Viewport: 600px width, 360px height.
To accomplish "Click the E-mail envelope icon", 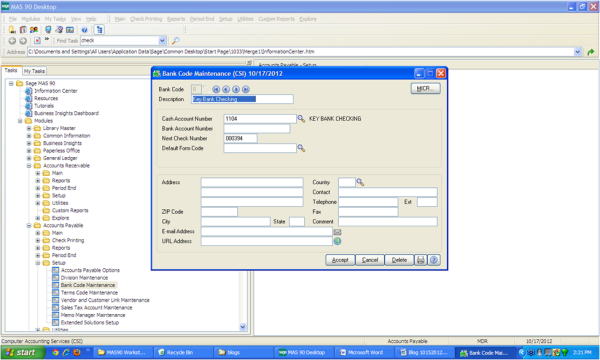I will click(338, 232).
